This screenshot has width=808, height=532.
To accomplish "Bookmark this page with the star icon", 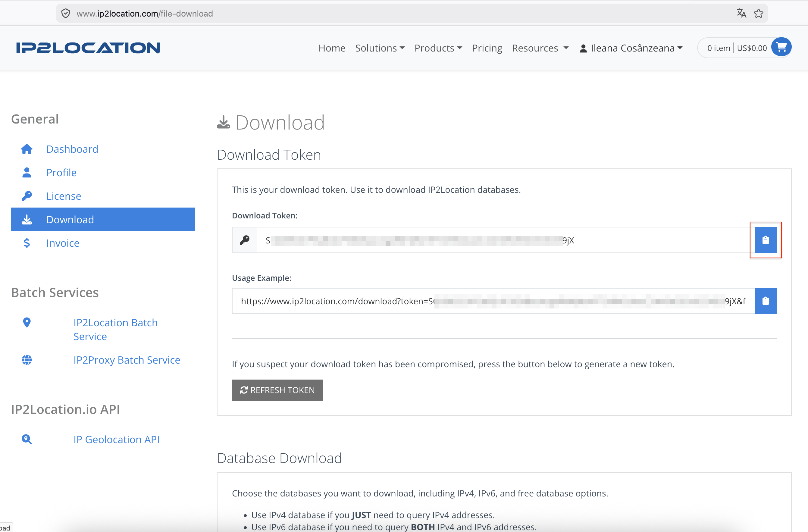I will (758, 13).
